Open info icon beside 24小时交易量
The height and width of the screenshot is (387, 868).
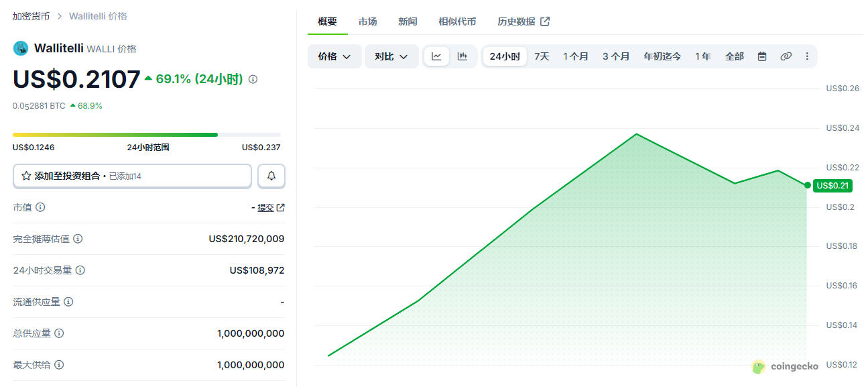point(80,270)
